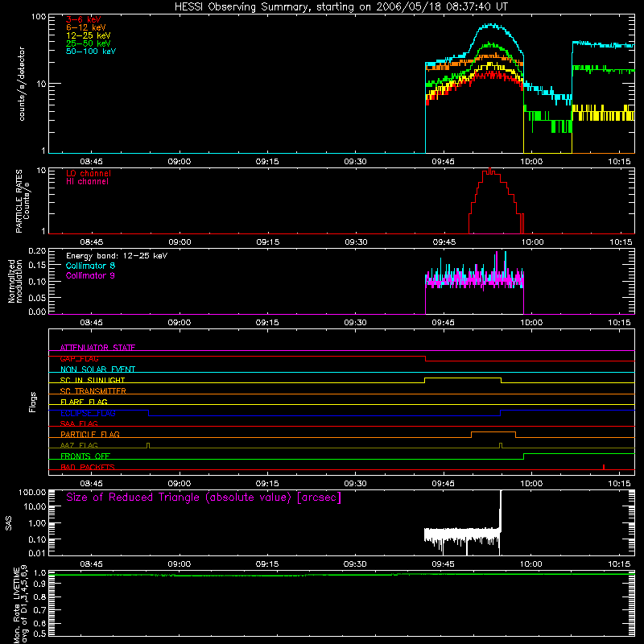Select the 3-6 keV legend entry
Image resolution: width=644 pixels, height=644 pixels.
(83, 19)
